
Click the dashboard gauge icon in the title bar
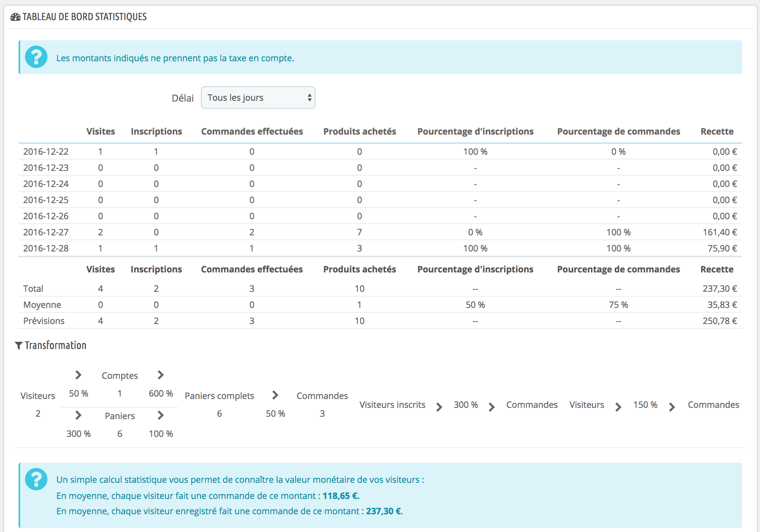[15, 17]
